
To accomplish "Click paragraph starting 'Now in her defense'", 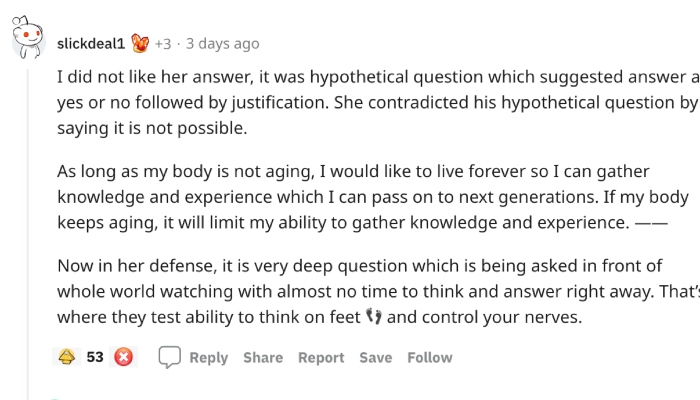I will [379, 291].
